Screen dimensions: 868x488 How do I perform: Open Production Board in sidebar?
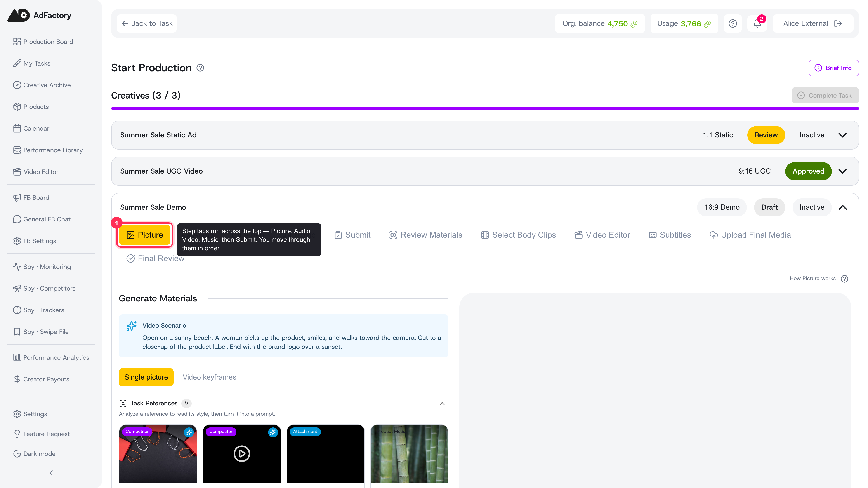pyautogui.click(x=43, y=41)
